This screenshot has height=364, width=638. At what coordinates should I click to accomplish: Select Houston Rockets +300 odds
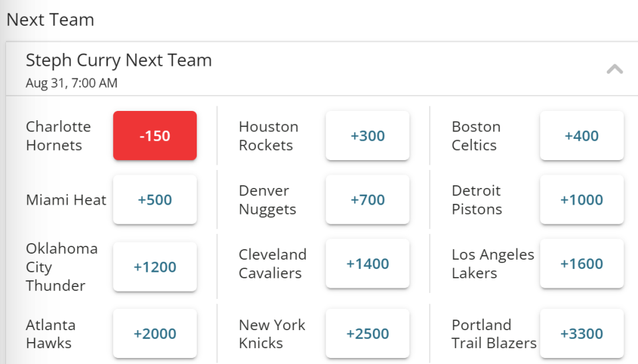[x=368, y=136]
